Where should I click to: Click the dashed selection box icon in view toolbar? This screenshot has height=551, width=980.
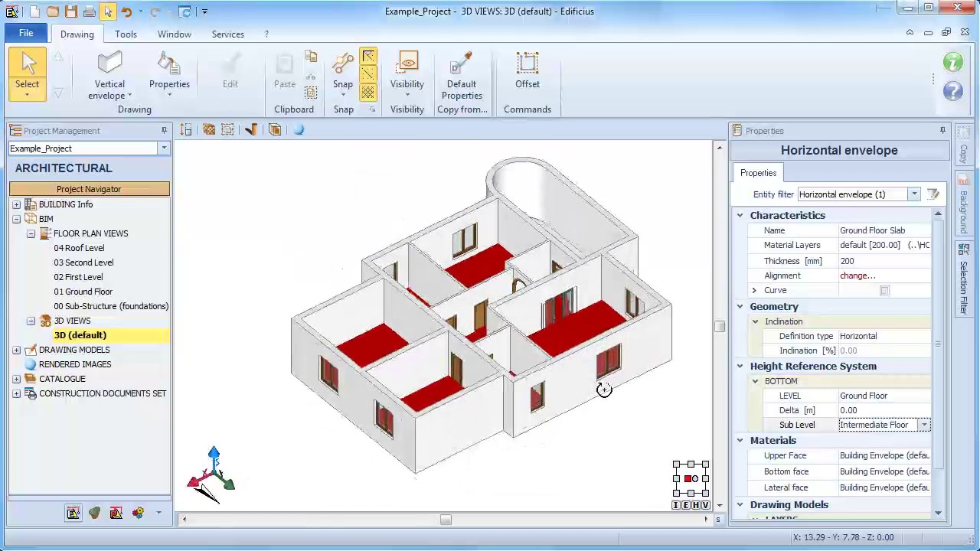tap(227, 130)
